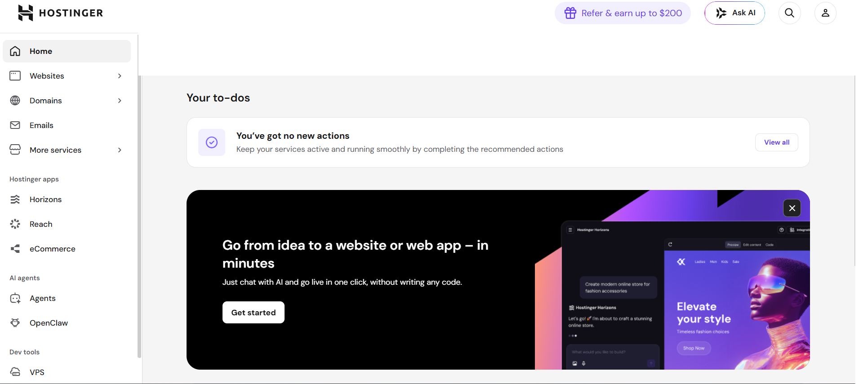Open Websites menu item
Viewport: 868px width, 384px height.
point(67,76)
